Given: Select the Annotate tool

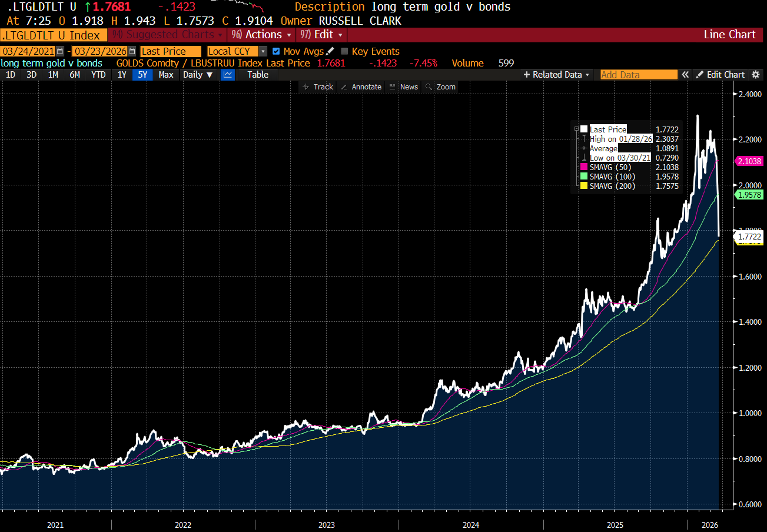Looking at the screenshot, I should click(362, 87).
